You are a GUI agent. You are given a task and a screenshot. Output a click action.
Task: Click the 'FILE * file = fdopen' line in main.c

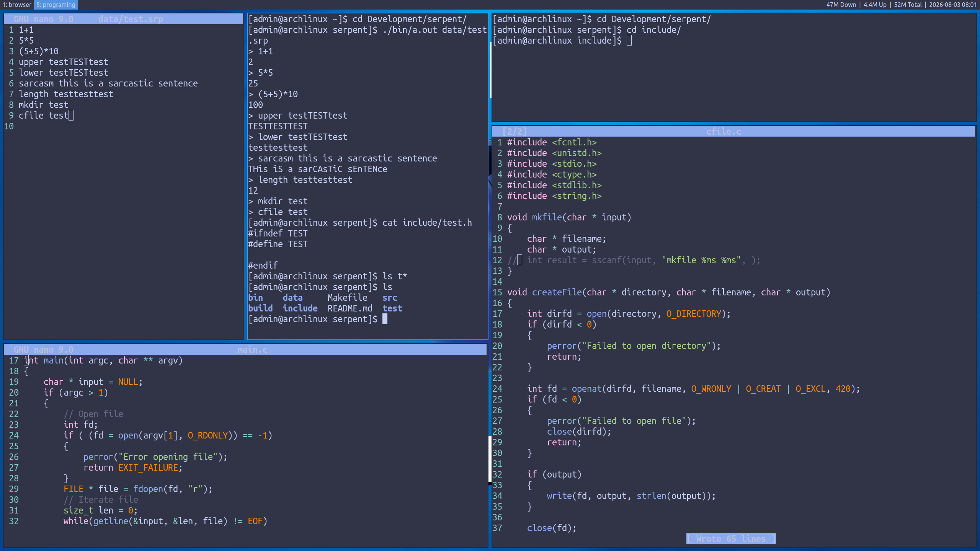click(138, 489)
